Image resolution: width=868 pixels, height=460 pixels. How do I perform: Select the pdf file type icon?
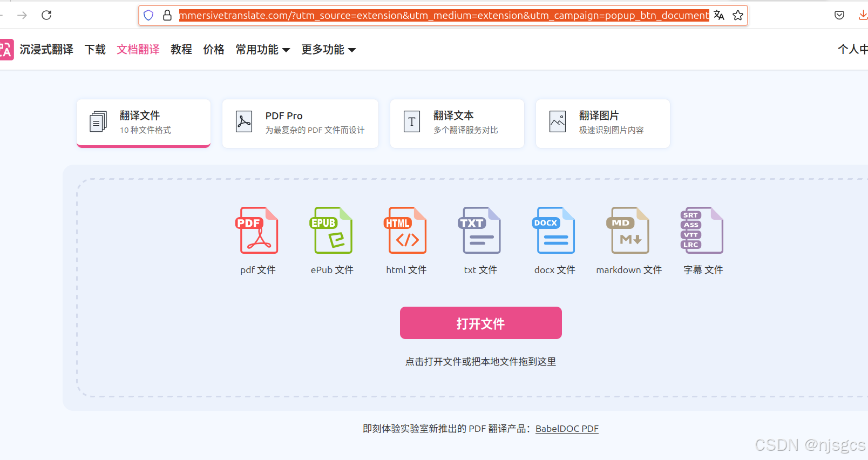click(258, 231)
